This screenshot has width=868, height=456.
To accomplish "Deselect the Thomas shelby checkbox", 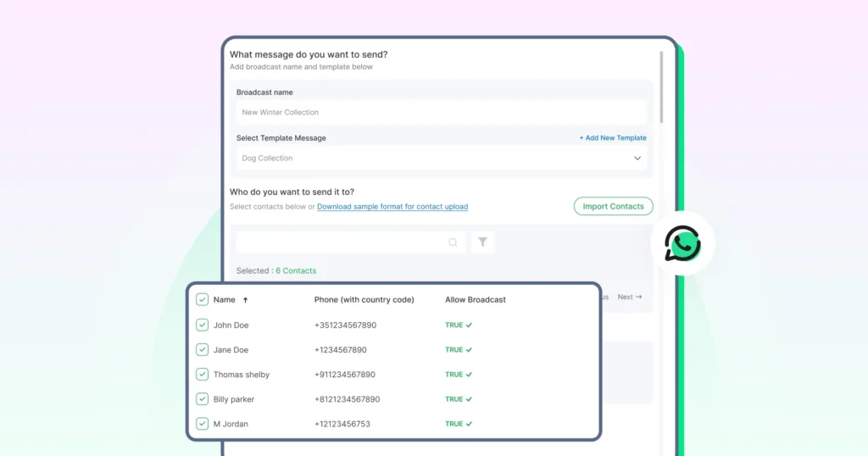I will pos(202,374).
